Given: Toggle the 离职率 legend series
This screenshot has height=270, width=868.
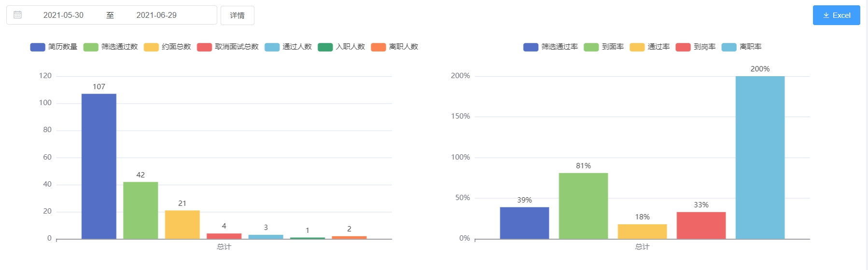Looking at the screenshot, I should (742, 47).
